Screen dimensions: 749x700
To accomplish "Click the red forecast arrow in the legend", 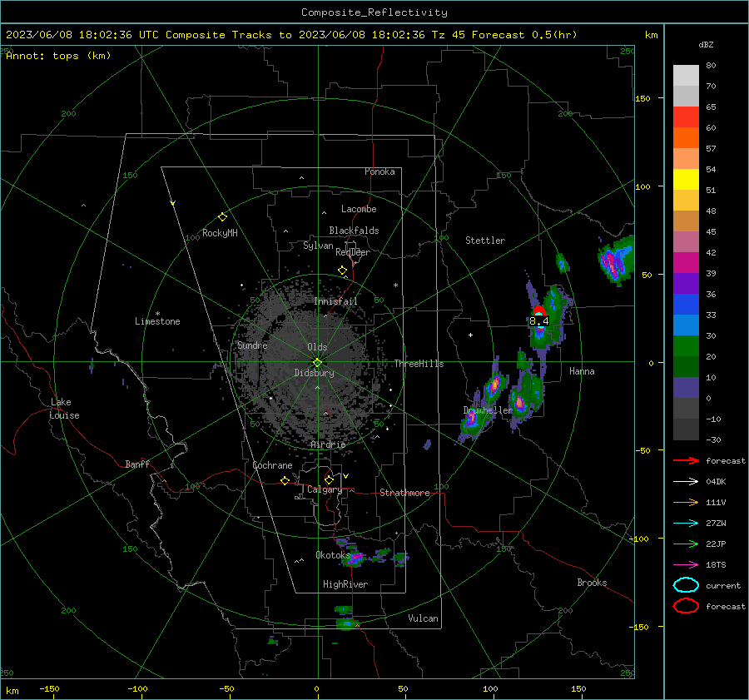I will pyautogui.click(x=686, y=460).
